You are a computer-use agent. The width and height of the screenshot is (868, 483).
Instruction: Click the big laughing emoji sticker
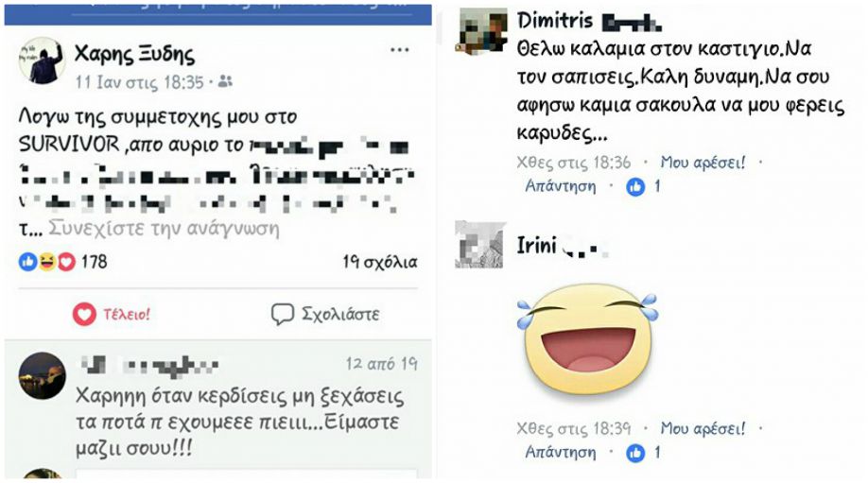pos(588,339)
